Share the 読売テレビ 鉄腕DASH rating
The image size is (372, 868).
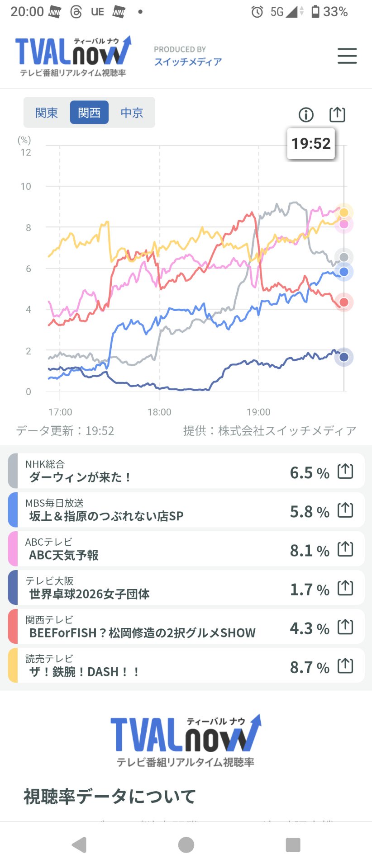pyautogui.click(x=345, y=665)
